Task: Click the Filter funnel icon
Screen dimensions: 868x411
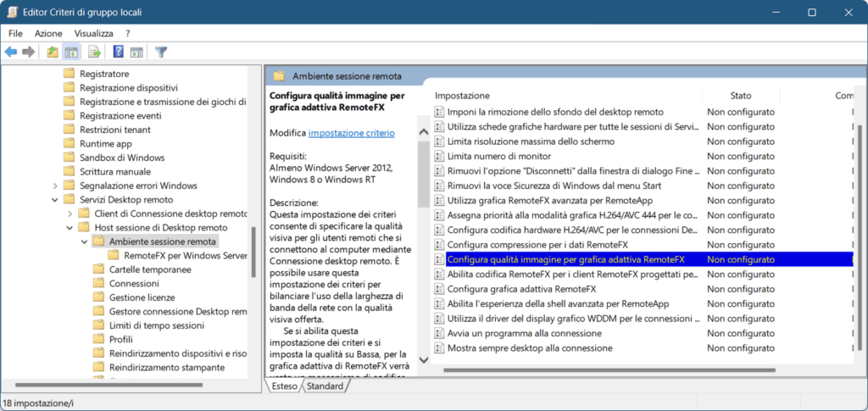Action: [161, 53]
